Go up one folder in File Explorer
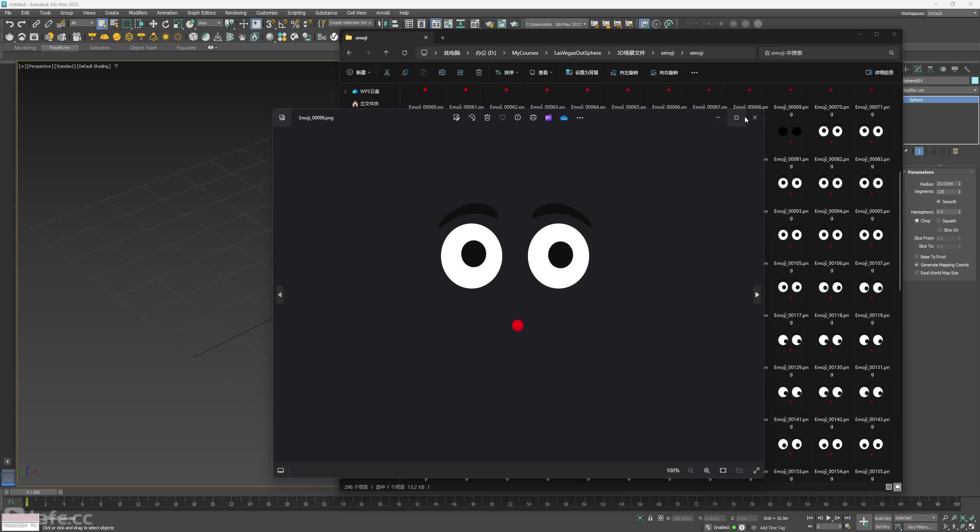 386,53
